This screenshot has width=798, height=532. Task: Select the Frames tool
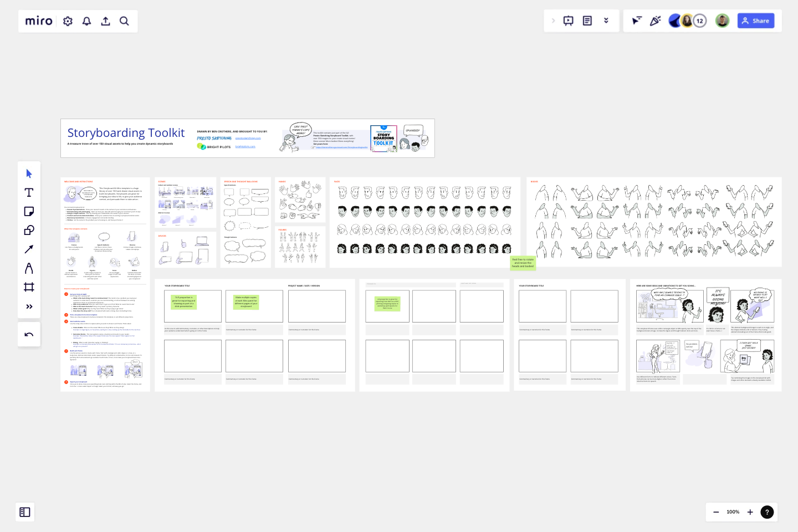point(29,287)
